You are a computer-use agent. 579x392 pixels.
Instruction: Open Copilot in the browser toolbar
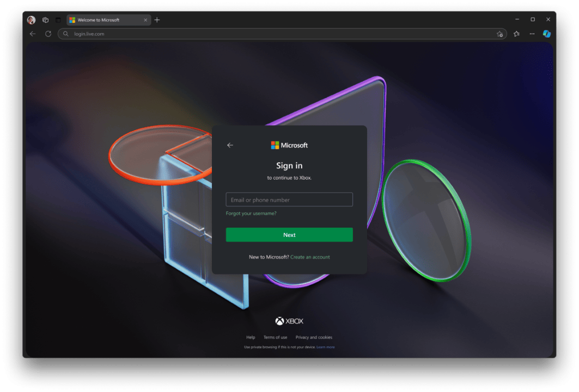(x=546, y=34)
